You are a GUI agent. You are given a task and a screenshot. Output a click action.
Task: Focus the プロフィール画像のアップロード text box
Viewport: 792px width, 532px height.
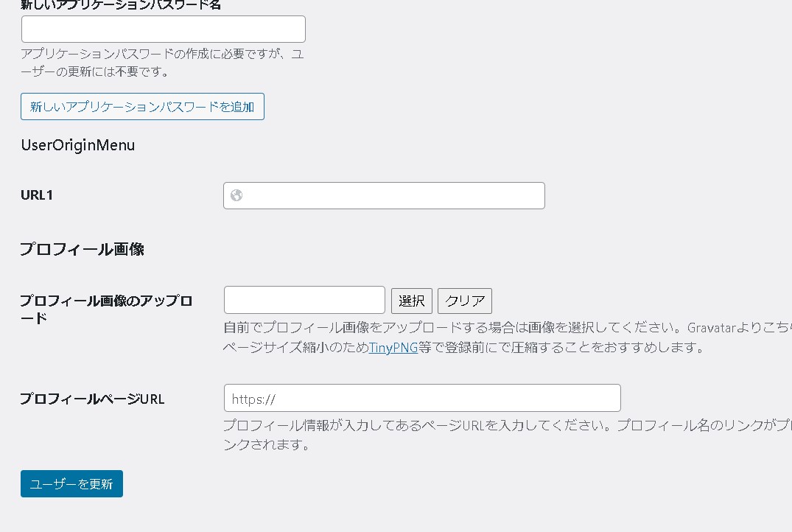click(x=304, y=300)
